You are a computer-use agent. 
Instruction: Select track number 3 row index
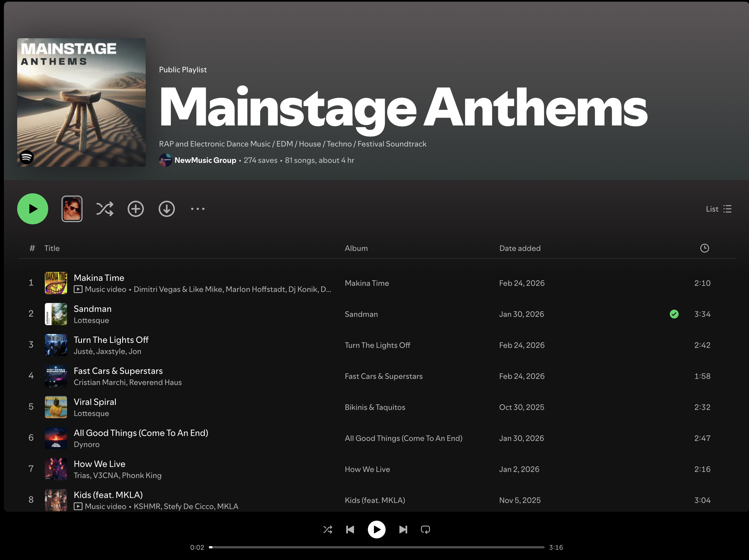pos(31,345)
